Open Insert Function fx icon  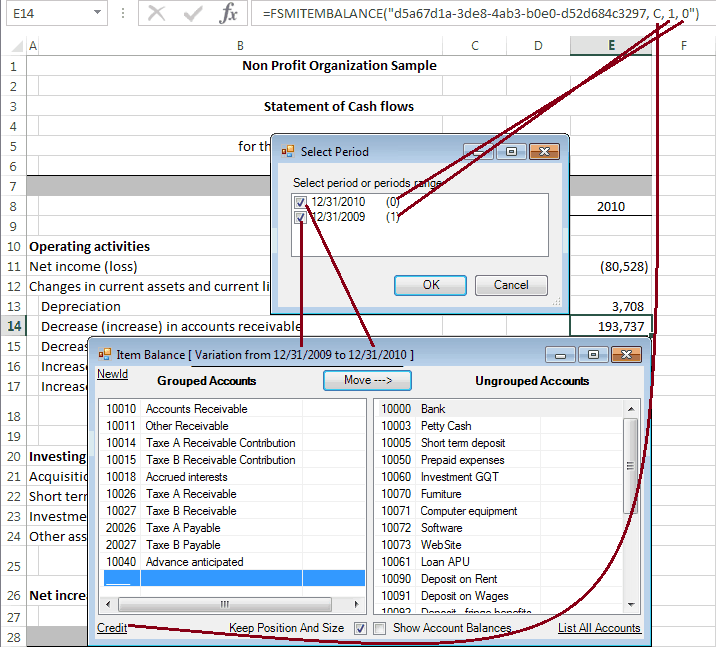tap(228, 13)
